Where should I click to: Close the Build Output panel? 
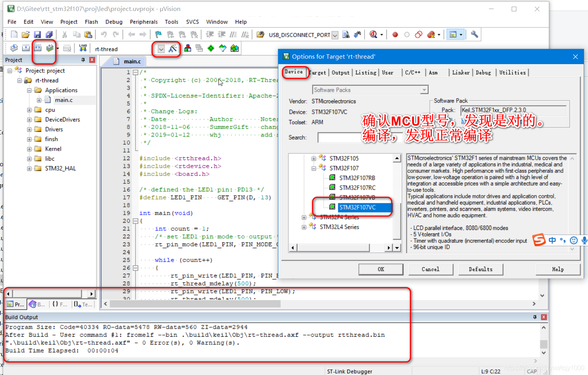click(x=544, y=317)
